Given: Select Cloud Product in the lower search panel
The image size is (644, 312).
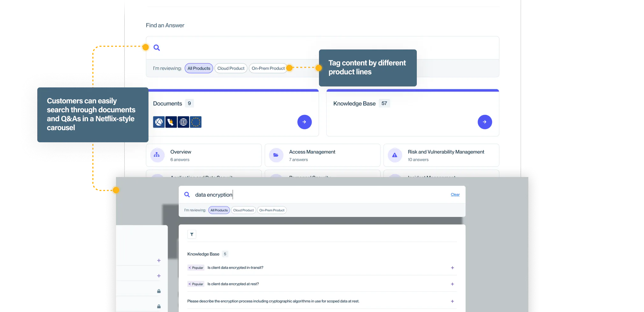Looking at the screenshot, I should click(243, 210).
